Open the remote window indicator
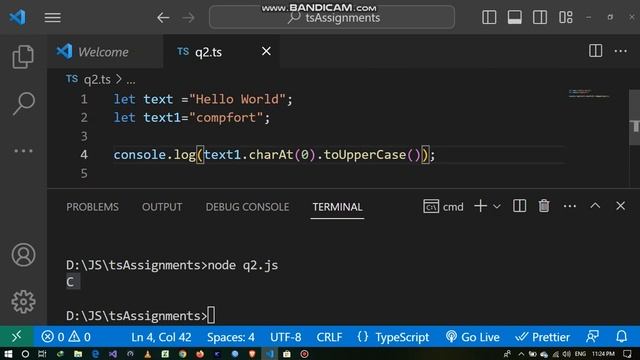This screenshot has height=360, width=640. coord(16,336)
